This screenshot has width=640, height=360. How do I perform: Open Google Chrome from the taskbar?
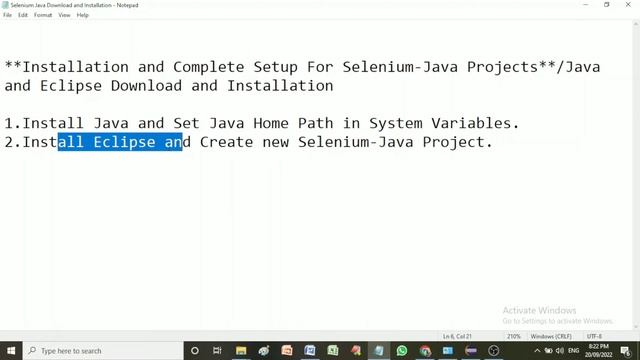coord(425,351)
